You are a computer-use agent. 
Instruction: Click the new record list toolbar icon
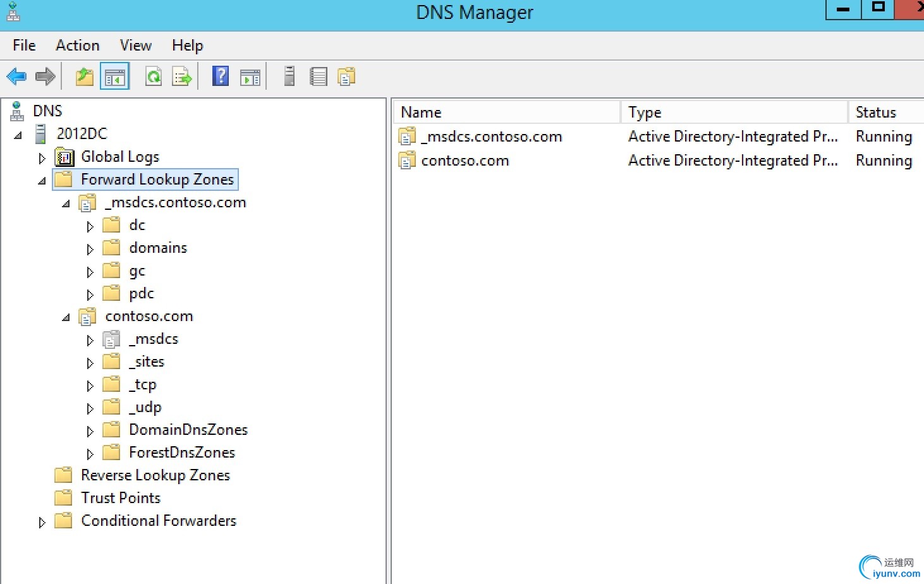(x=318, y=77)
